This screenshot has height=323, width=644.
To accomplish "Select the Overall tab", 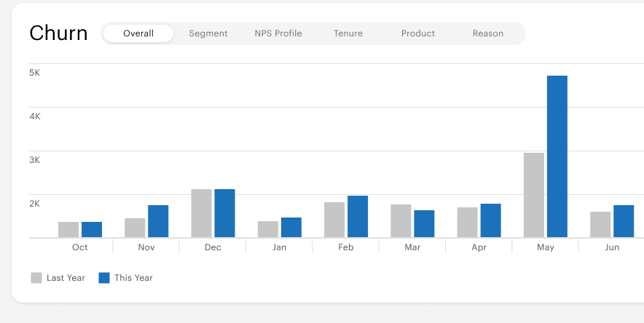I will pyautogui.click(x=138, y=33).
